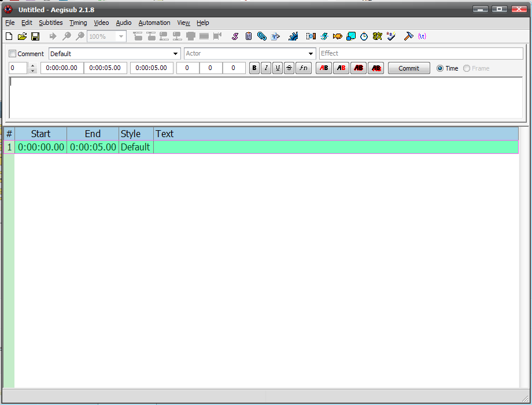532x405 pixels.
Task: Toggle underline formatting button
Action: point(278,68)
